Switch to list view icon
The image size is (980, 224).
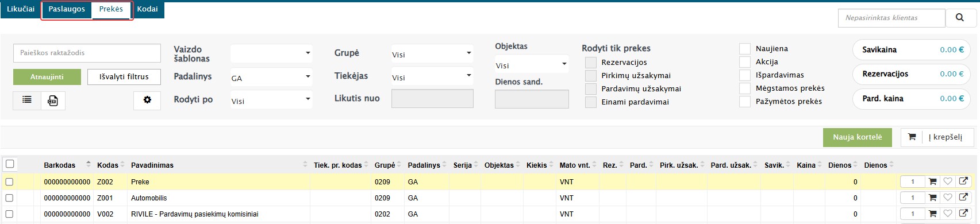click(27, 100)
